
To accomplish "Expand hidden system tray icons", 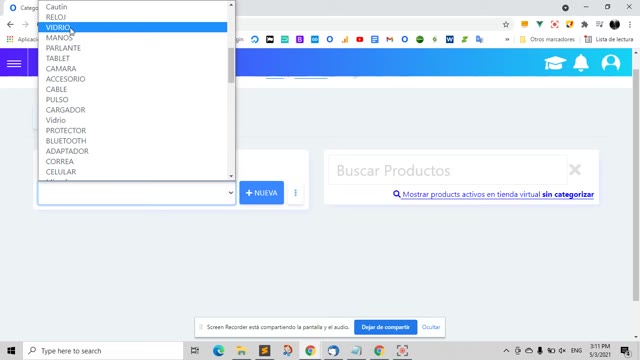I will (506, 351).
